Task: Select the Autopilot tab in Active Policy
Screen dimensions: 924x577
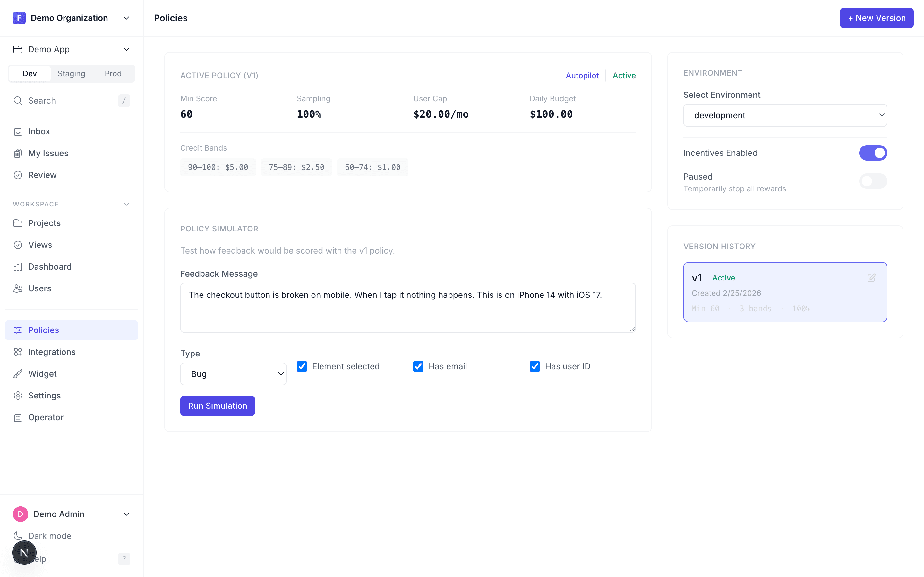Action: tap(582, 75)
